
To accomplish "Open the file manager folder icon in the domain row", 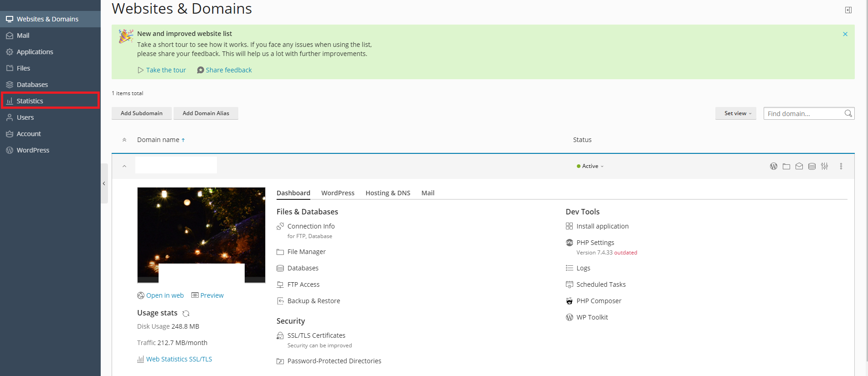I will 786,166.
